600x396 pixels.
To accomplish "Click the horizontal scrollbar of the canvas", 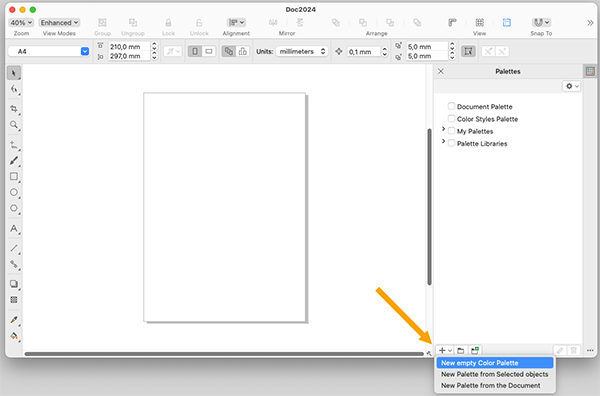I will coord(224,354).
